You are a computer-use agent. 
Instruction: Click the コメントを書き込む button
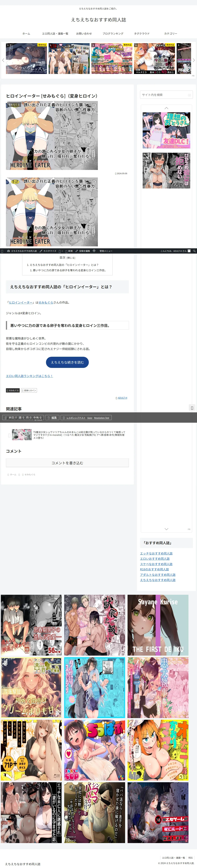(x=67, y=463)
